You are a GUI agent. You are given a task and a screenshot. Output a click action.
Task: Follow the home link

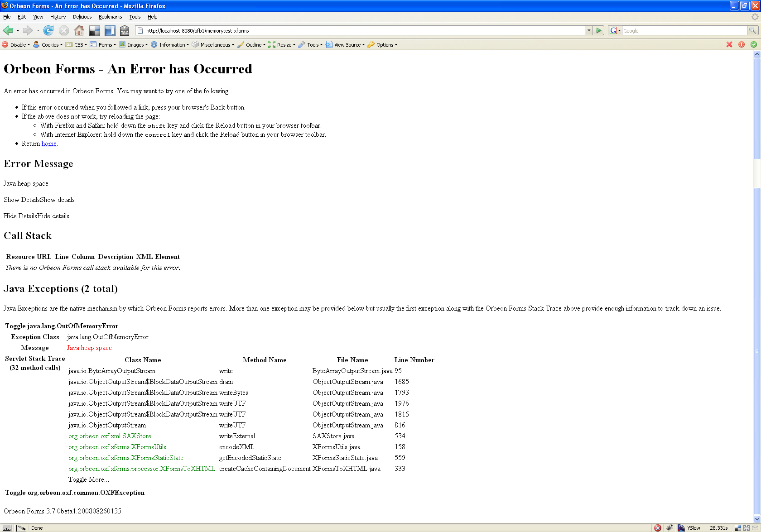click(x=49, y=144)
